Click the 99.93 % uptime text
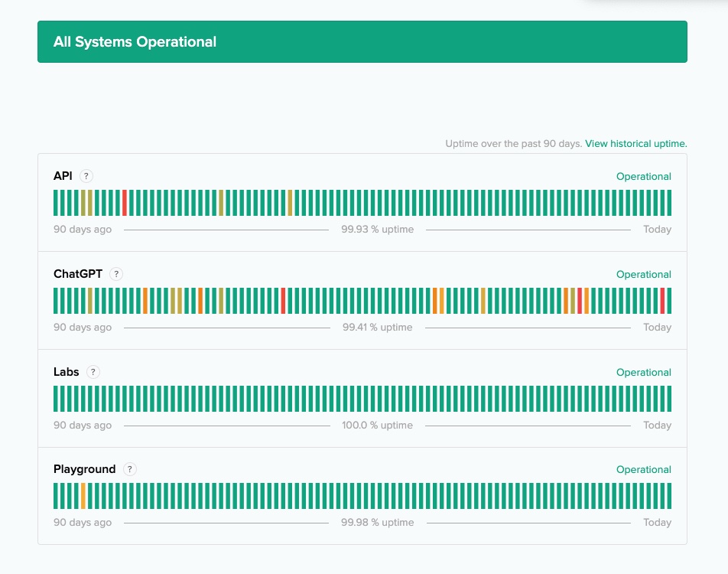Image resolution: width=728 pixels, height=574 pixels. pyautogui.click(x=377, y=230)
